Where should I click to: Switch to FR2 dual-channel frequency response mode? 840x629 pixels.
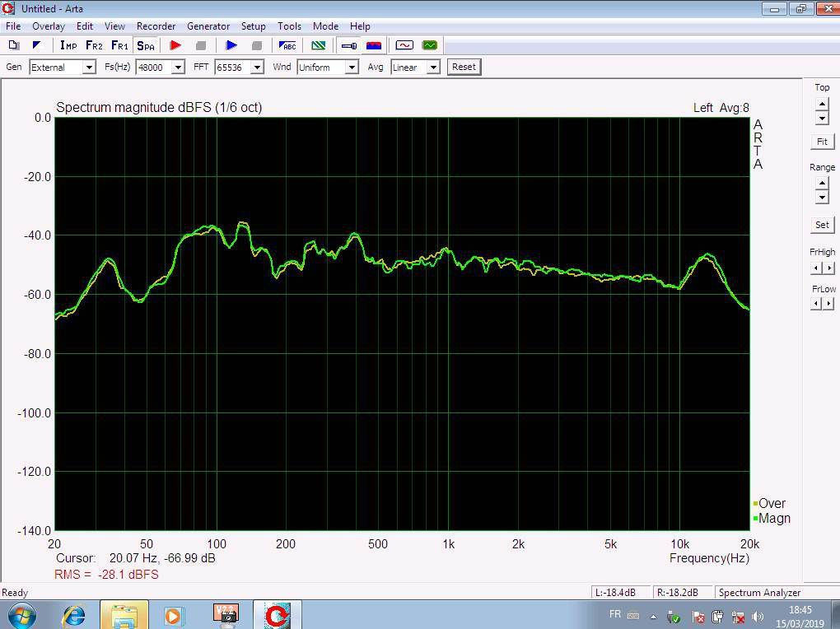click(94, 45)
